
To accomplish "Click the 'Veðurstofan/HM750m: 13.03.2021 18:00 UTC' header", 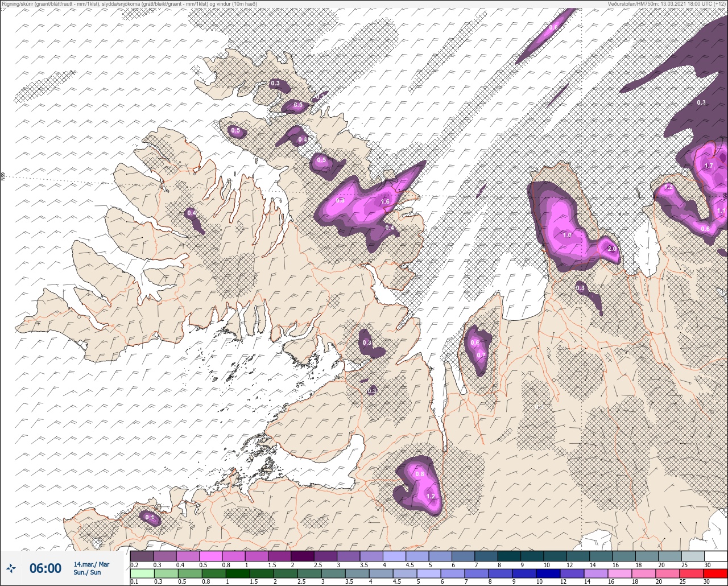I will 660,3.
